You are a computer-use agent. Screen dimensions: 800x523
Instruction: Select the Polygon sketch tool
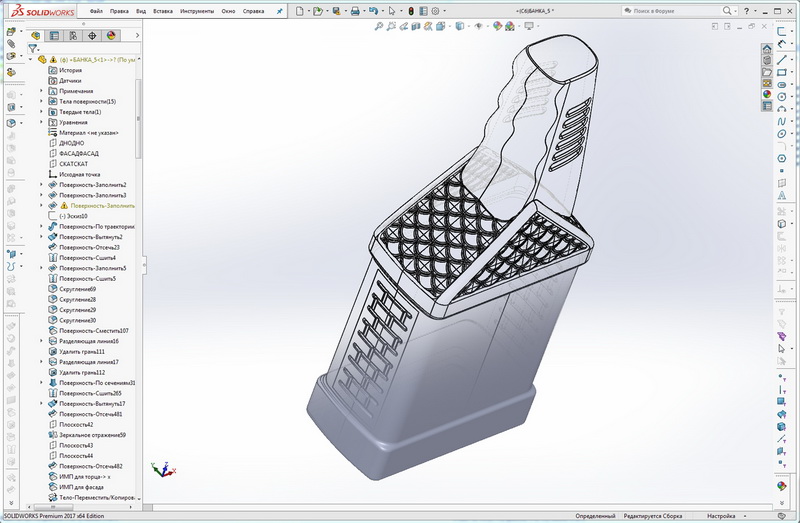[x=782, y=159]
